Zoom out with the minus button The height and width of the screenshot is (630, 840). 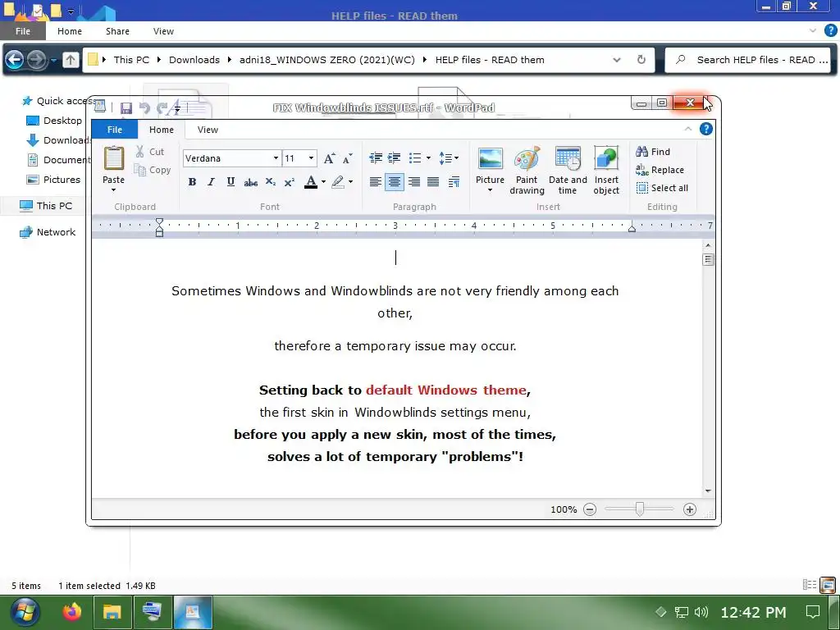click(589, 509)
